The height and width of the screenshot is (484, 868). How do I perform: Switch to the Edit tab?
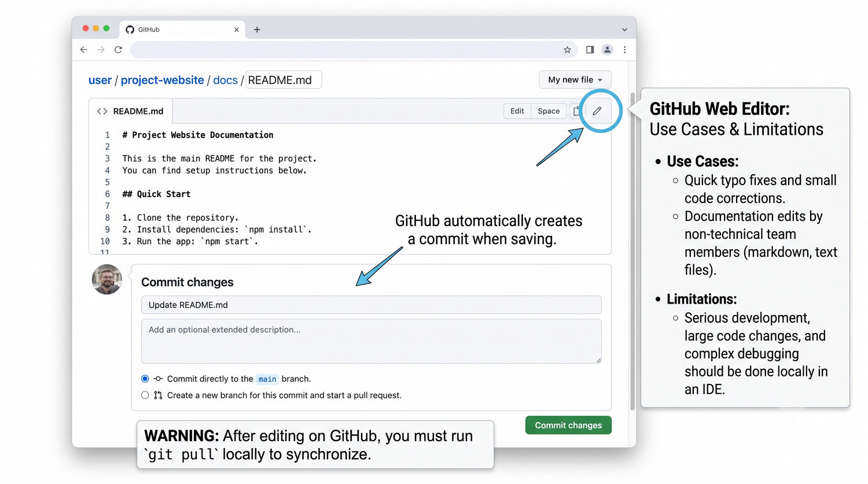pyautogui.click(x=517, y=111)
